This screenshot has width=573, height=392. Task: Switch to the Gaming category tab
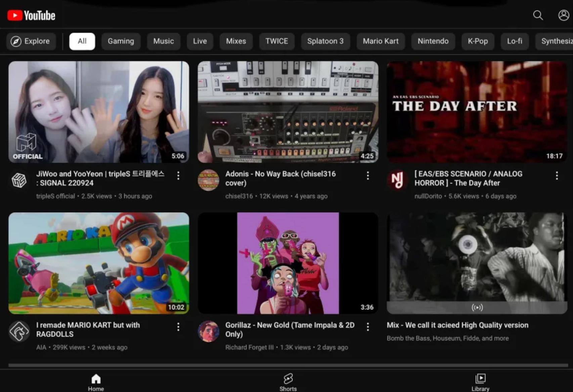click(121, 41)
